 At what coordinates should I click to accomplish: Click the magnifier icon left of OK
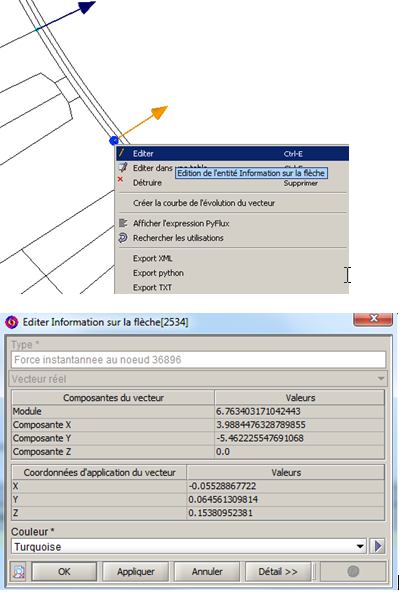19,571
